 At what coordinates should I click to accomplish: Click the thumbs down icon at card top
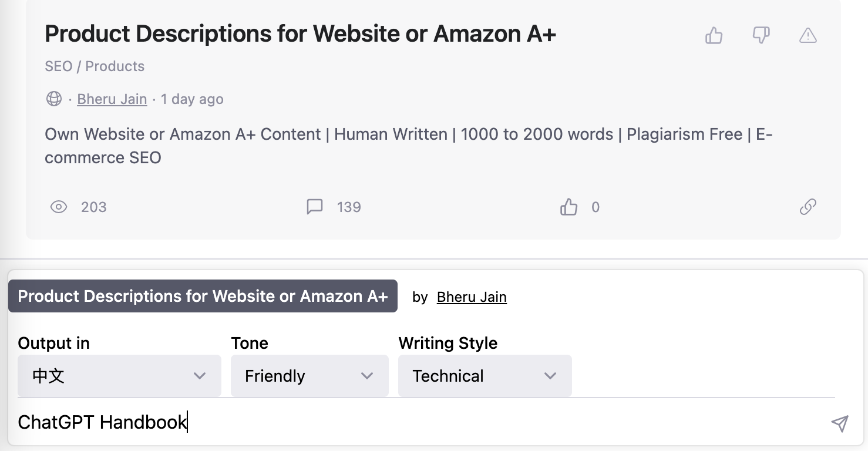point(761,36)
